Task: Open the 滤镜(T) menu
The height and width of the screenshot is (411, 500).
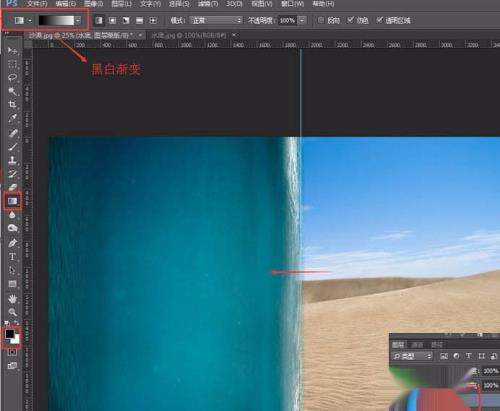Action: [208, 4]
